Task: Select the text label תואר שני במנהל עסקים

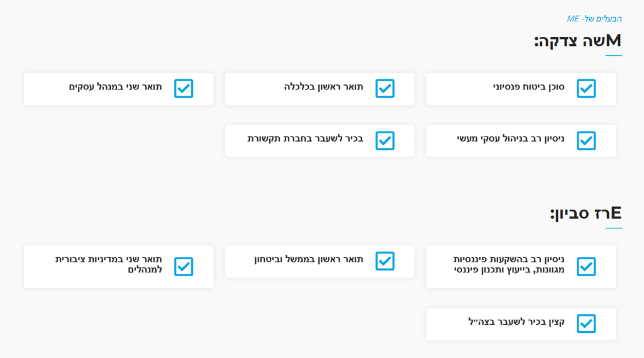Action: [x=115, y=86]
